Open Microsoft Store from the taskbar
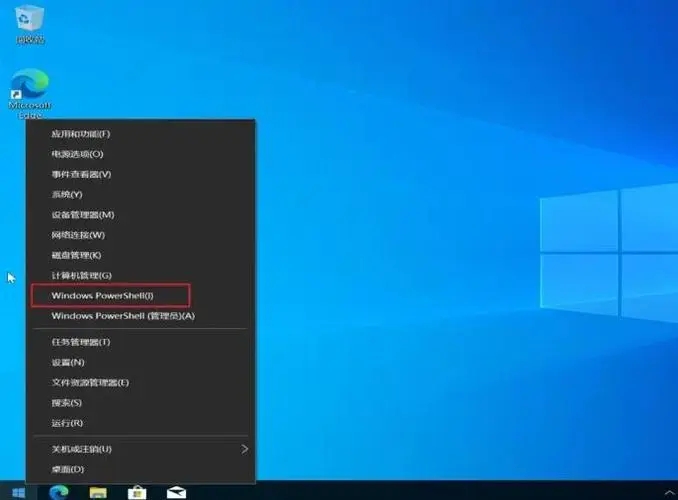 pos(137,491)
